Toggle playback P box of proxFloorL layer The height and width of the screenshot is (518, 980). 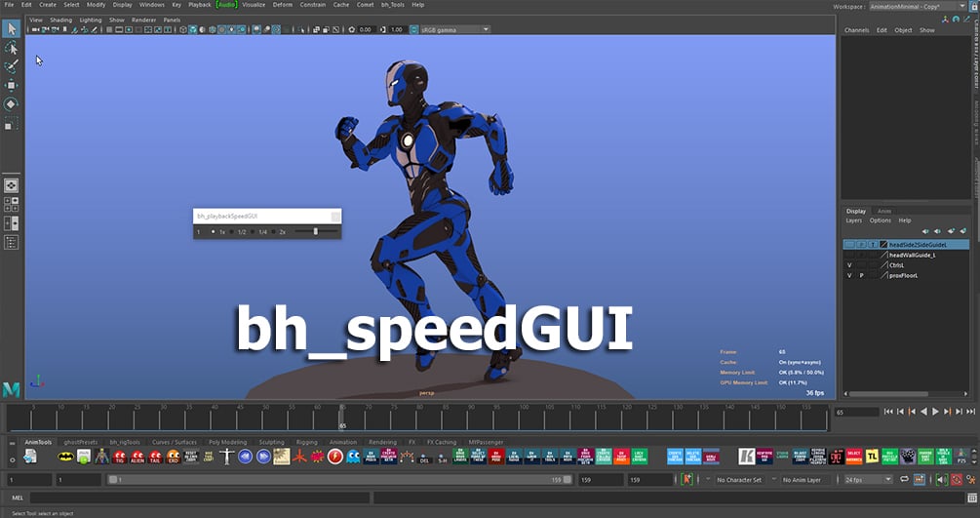click(x=861, y=275)
